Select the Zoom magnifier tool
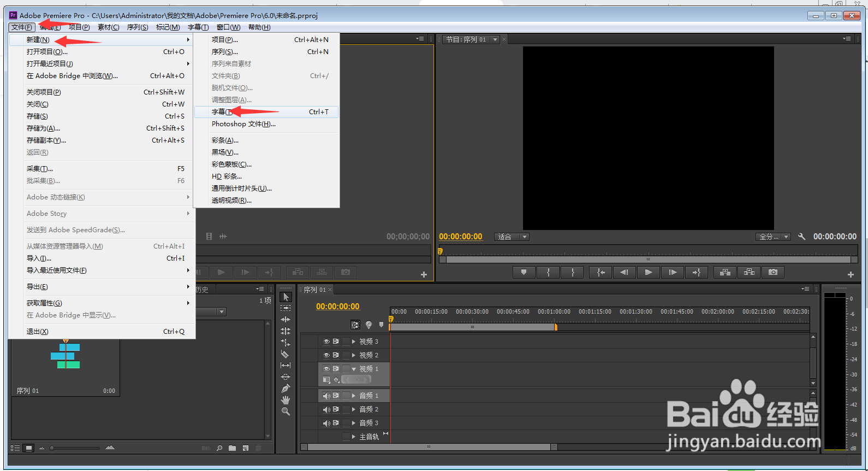The width and height of the screenshot is (868, 471). [286, 411]
